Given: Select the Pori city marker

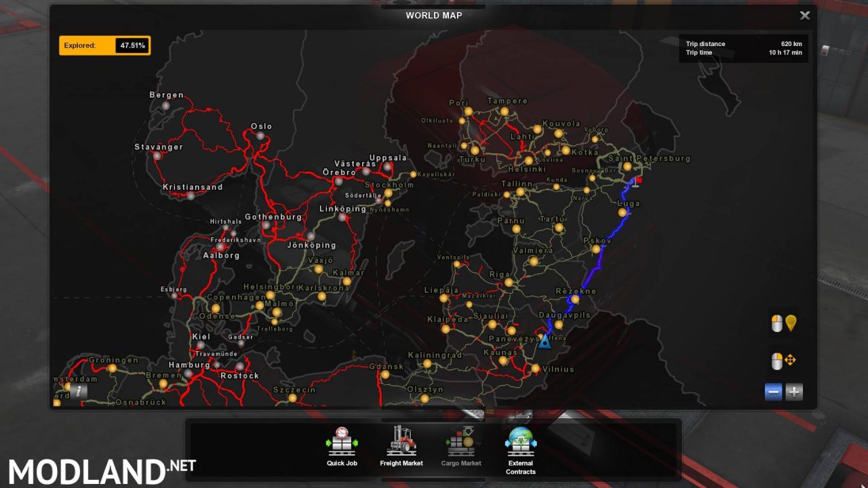Looking at the screenshot, I should pyautogui.click(x=468, y=112).
